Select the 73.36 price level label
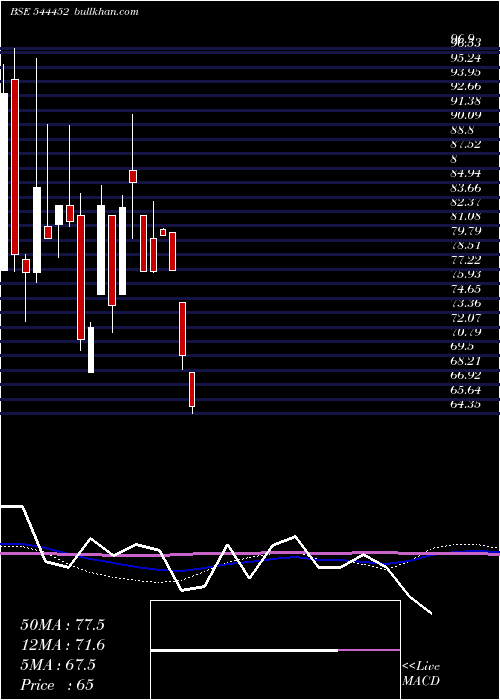 point(466,303)
